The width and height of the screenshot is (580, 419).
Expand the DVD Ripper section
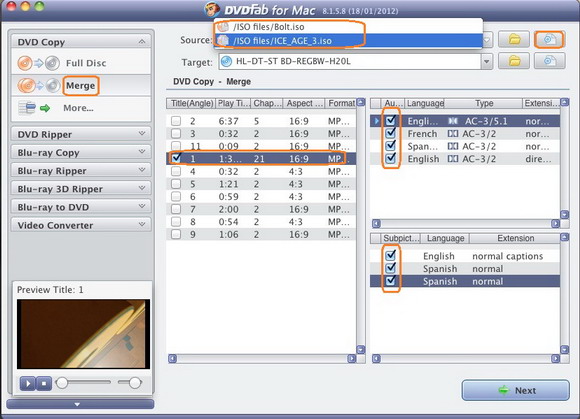pos(81,134)
